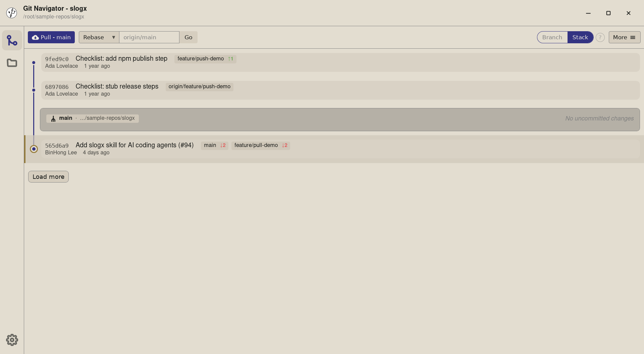Select the 565d6a9 HEAD commit node
Screen dimensions: 644x354
(x=34, y=149)
